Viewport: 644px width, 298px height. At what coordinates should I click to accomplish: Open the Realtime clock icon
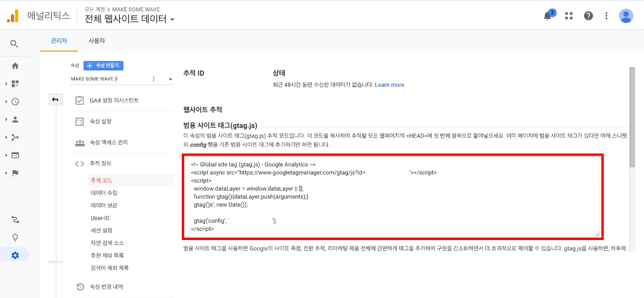click(x=15, y=102)
